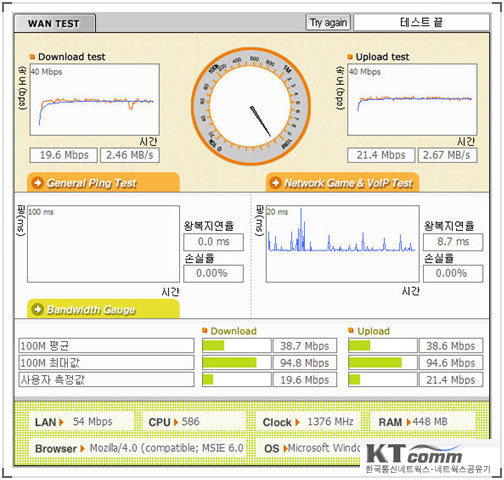Click the 100M average upload progress bar
The height and width of the screenshot is (480, 504).
(382, 346)
